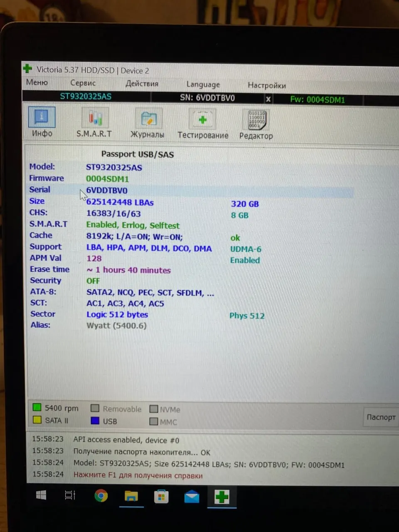
Task: Select Support value LBA, HPA, APM, DLM
Action: (149, 248)
